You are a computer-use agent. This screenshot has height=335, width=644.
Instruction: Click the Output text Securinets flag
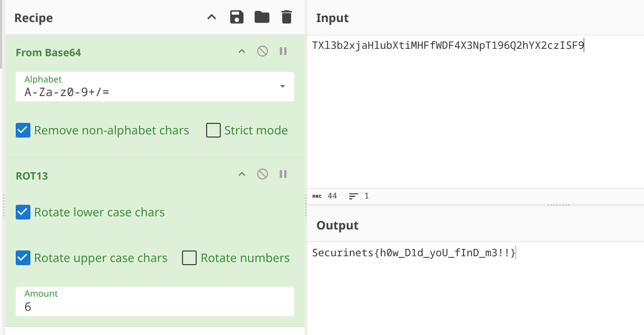(x=414, y=253)
